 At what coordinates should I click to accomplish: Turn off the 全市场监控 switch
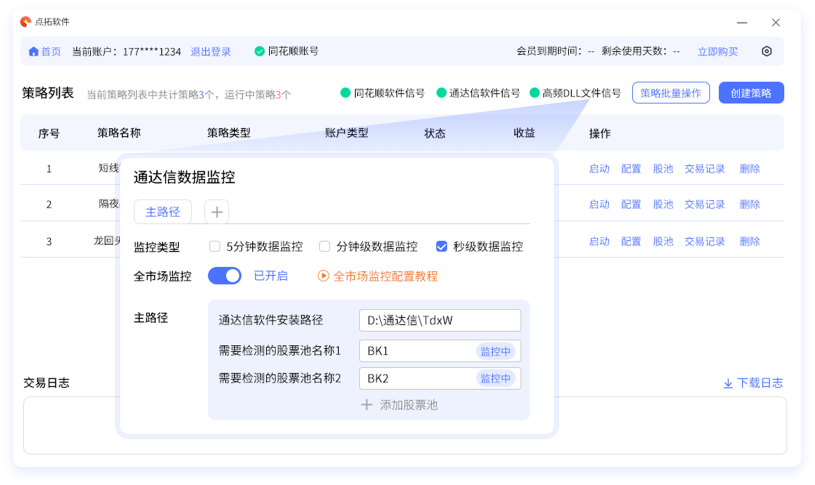point(225,276)
